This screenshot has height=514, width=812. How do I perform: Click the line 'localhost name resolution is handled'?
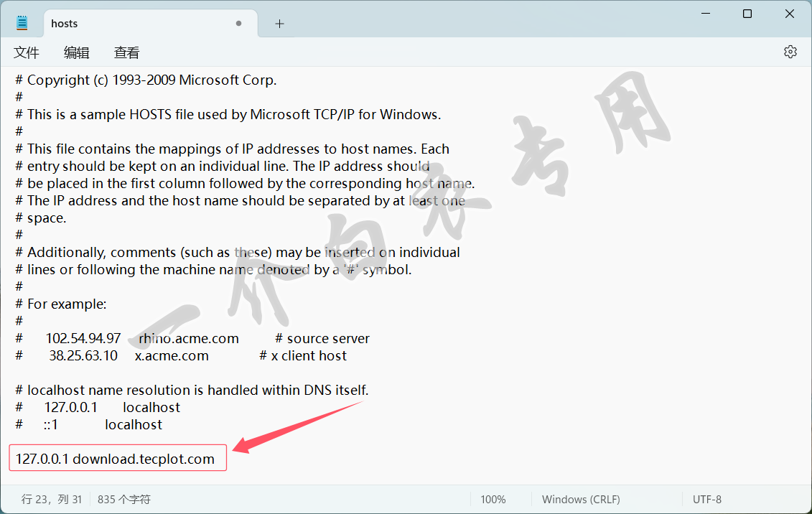click(x=192, y=391)
